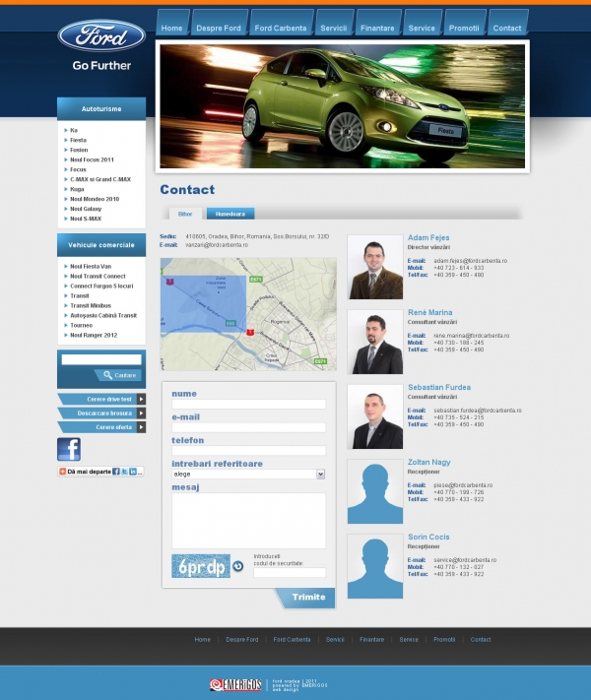Screen dimensions: 591x700
Task: Click the Cautare search button
Action: (119, 375)
